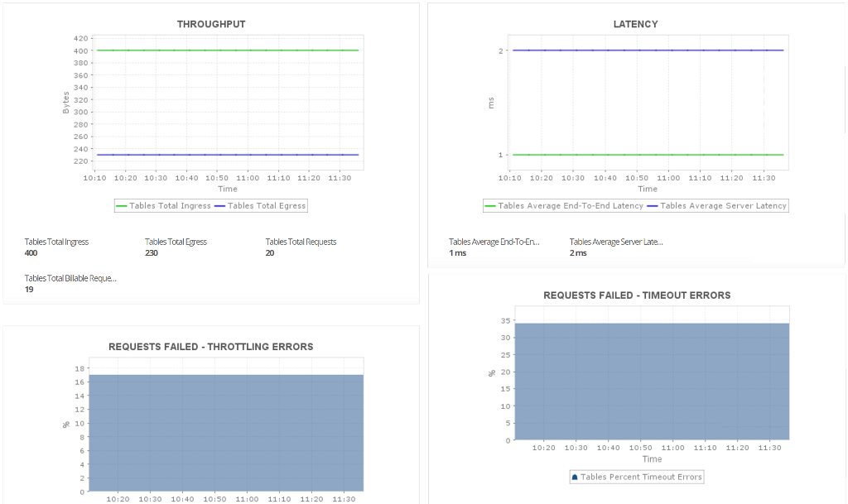
Task: Click the 35 value on timeout percent axis
Action: click(x=505, y=320)
